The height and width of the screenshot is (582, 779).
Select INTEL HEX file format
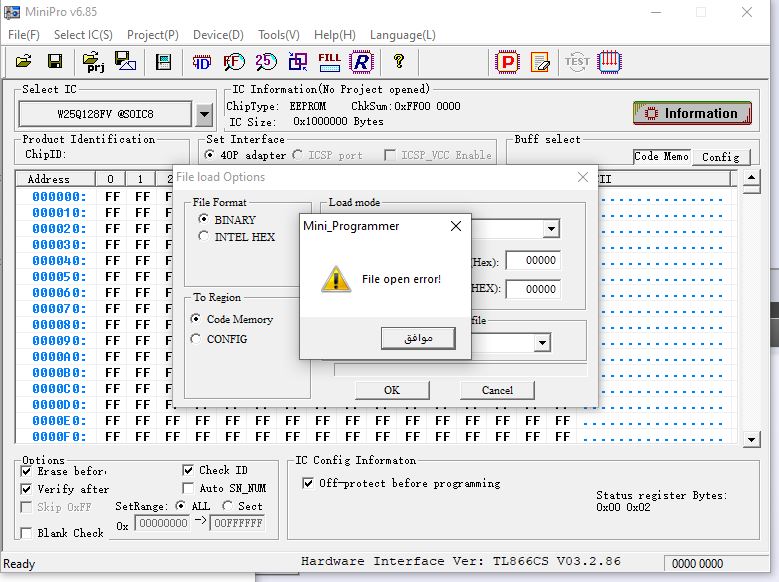(203, 236)
